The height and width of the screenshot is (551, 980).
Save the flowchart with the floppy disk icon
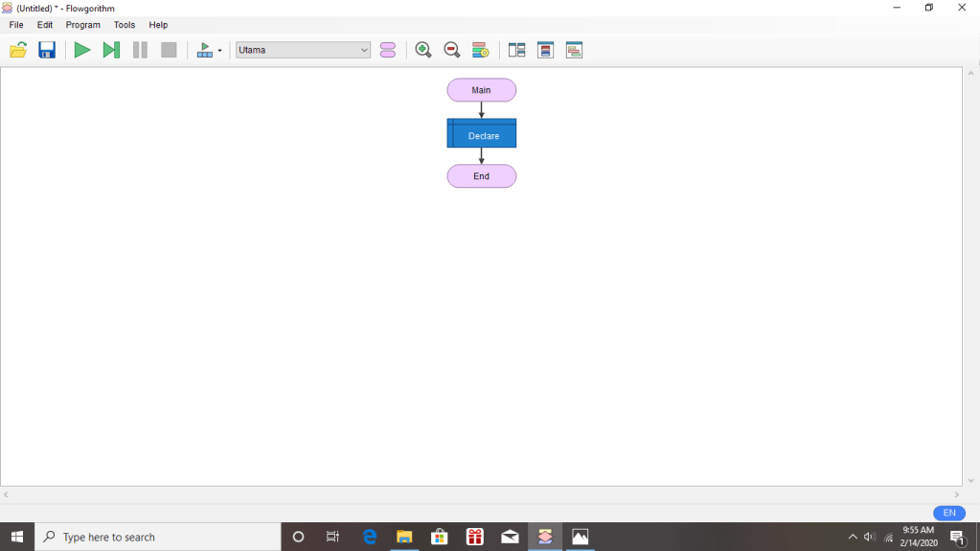(47, 50)
